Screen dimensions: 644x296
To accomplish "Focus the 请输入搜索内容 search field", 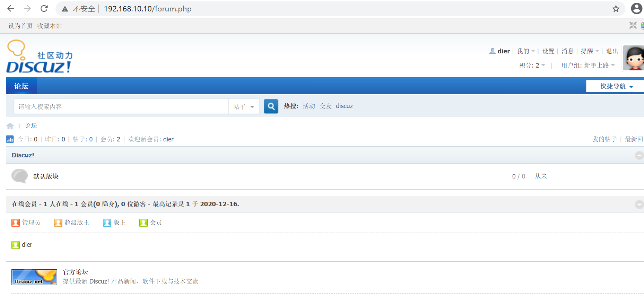I will coord(121,107).
